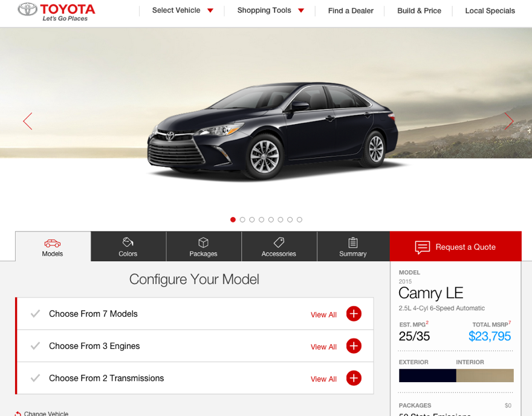
Task: Select the seventh carousel dot
Action: tap(290, 219)
